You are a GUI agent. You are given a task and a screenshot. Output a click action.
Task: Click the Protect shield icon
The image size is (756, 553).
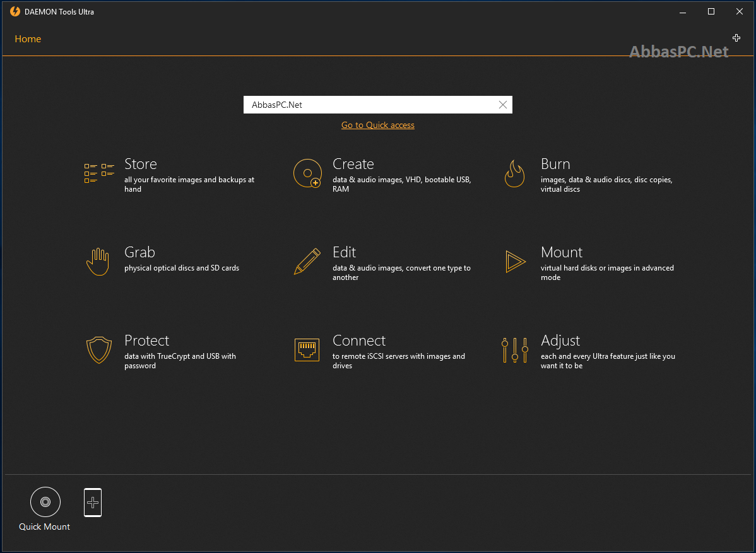coord(99,350)
